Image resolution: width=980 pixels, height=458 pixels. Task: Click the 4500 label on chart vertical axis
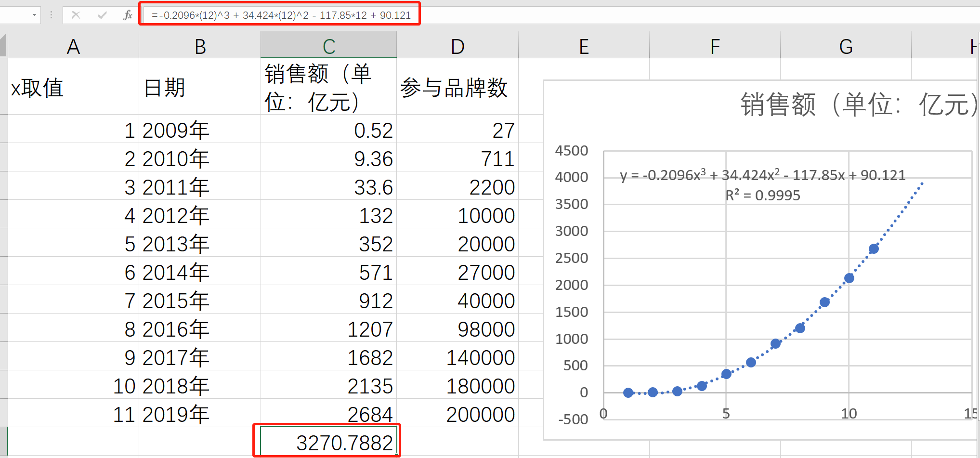572,150
